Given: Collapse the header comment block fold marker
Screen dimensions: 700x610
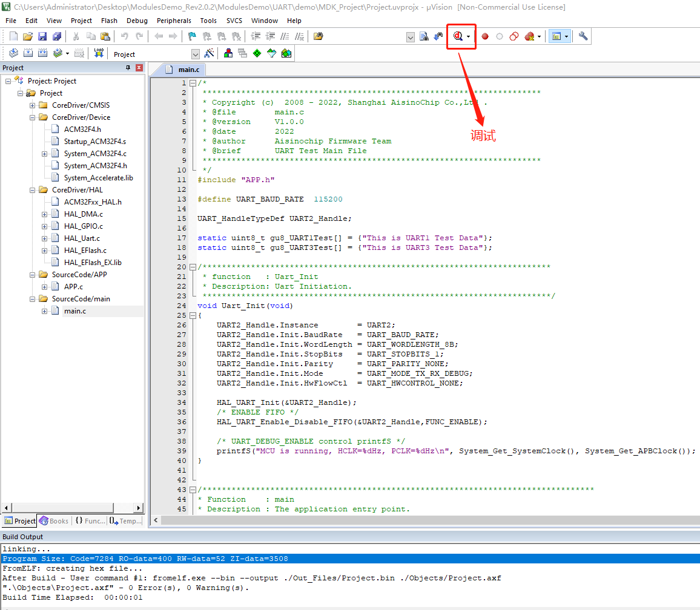Looking at the screenshot, I should click(193, 83).
